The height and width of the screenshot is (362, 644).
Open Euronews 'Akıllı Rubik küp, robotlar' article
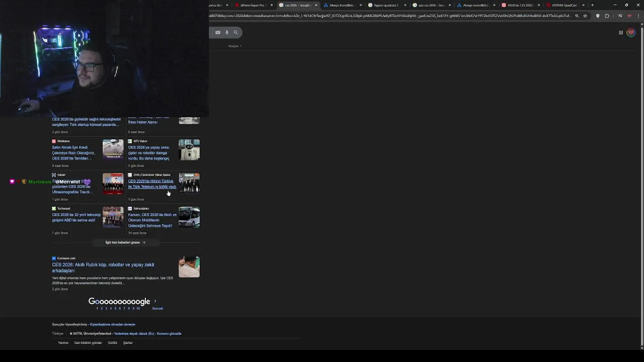pos(103,267)
